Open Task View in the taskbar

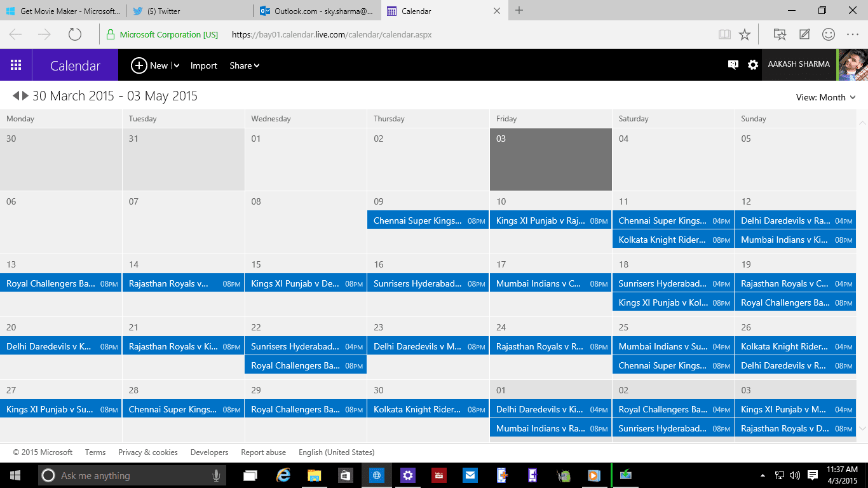pos(250,475)
